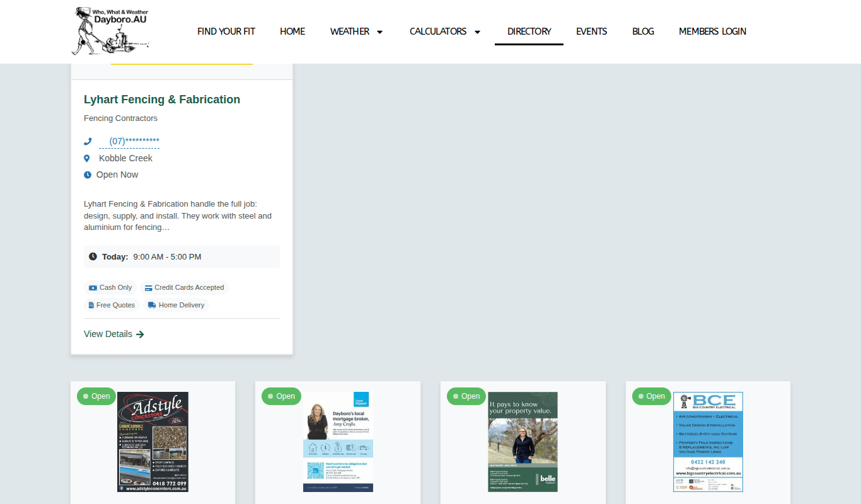Click the Open badge on the mortgage broker card
The height and width of the screenshot is (504, 861).
pos(281,396)
